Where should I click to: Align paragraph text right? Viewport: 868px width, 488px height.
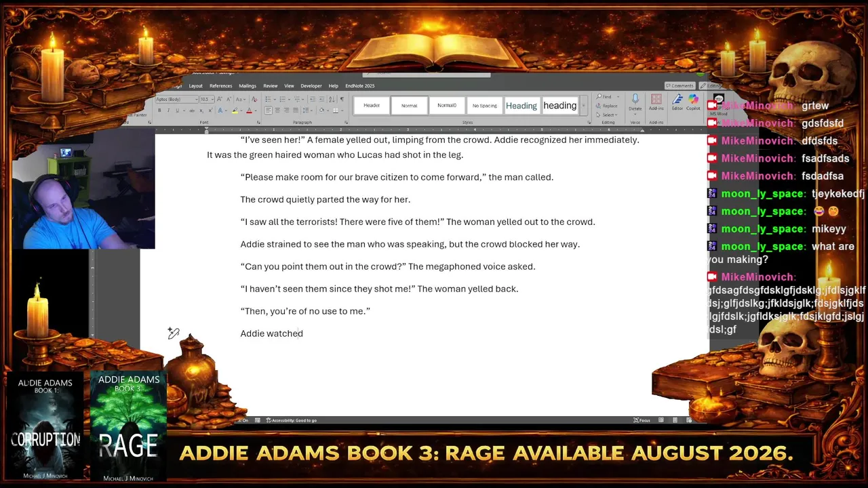pos(286,110)
